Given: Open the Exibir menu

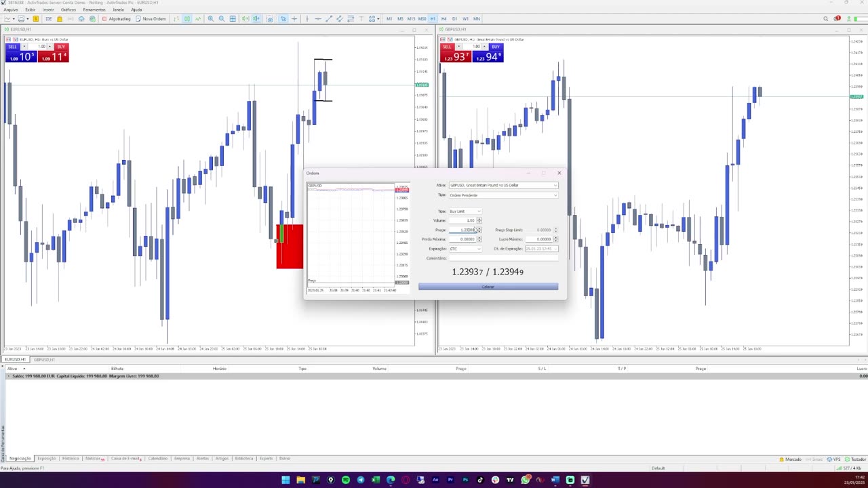Looking at the screenshot, I should [31, 9].
